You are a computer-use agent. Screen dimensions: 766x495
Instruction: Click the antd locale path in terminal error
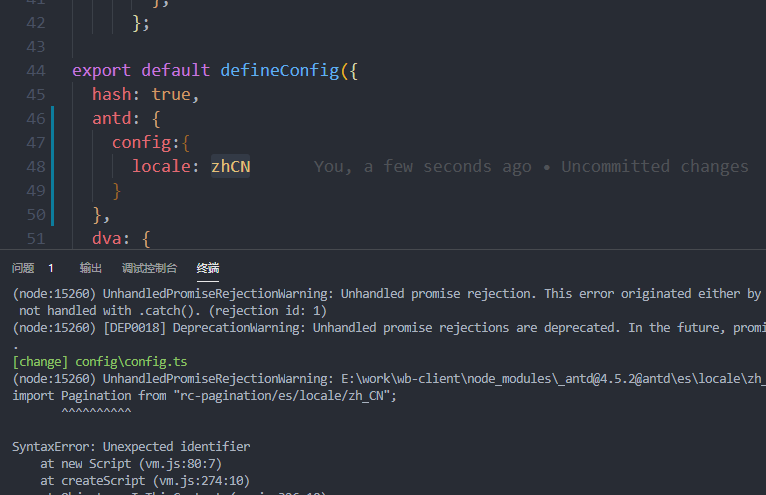(x=553, y=379)
